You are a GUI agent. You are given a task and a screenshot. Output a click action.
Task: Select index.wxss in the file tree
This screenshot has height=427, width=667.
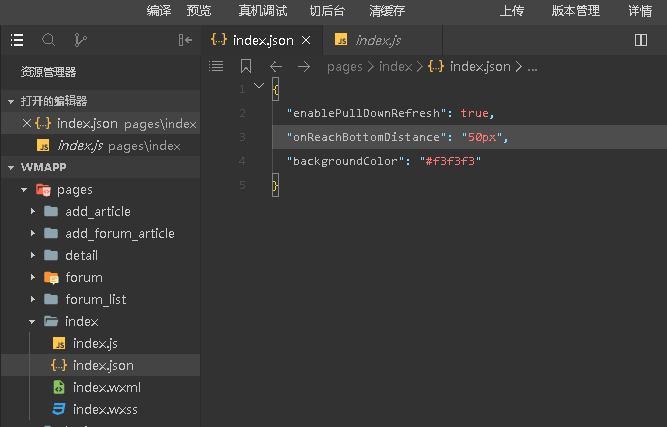(100, 409)
